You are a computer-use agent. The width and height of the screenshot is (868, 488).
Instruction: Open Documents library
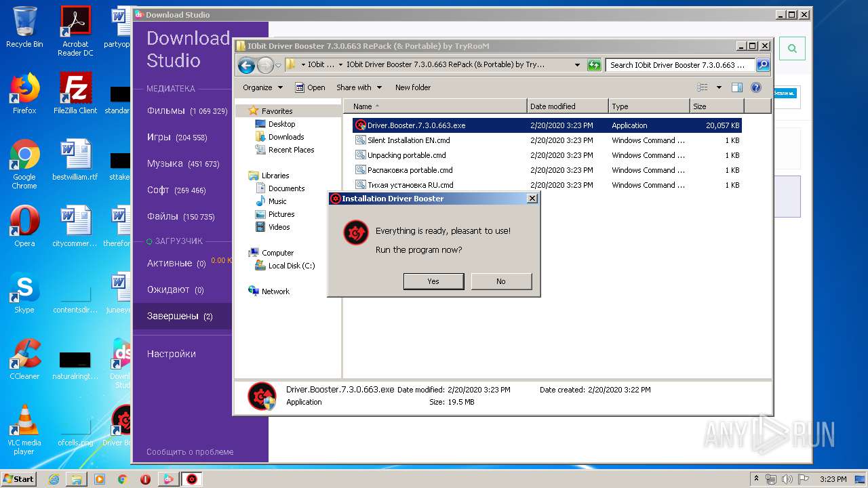click(x=279, y=188)
